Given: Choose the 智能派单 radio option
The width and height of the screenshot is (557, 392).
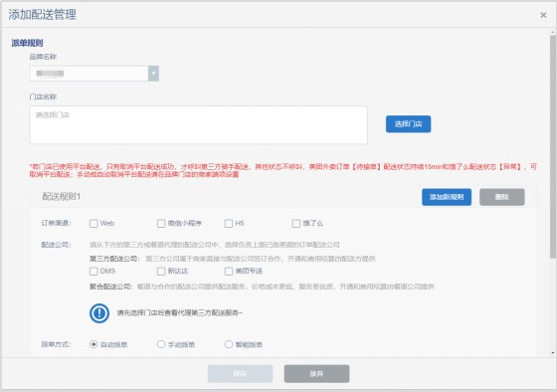Looking at the screenshot, I should coord(229,344).
